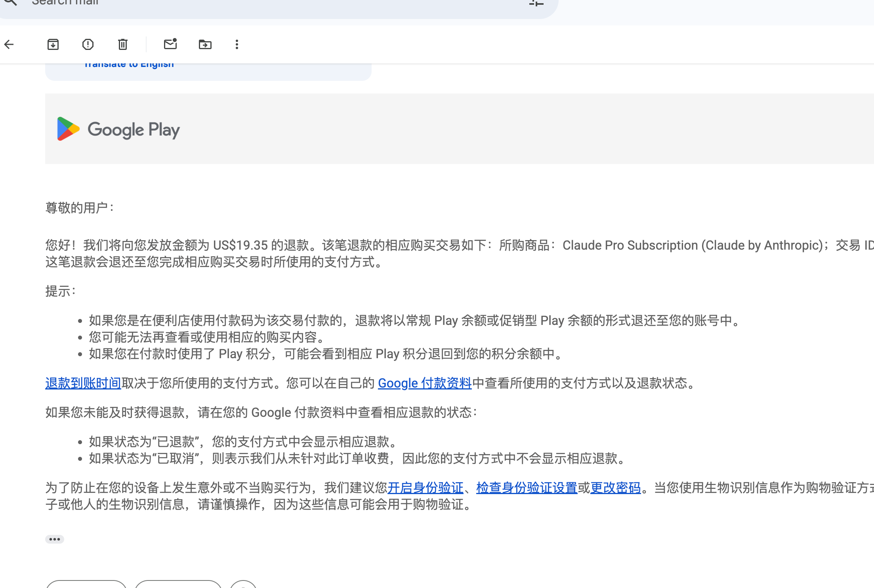Viewport: 874px width, 588px height.
Task: Click Translate to English link
Action: tap(129, 65)
